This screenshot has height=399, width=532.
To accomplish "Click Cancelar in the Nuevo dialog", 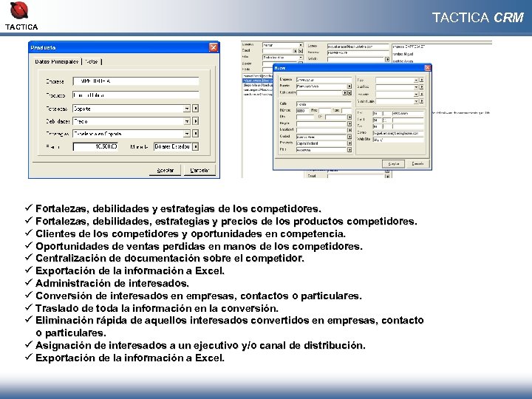I will click(417, 164).
